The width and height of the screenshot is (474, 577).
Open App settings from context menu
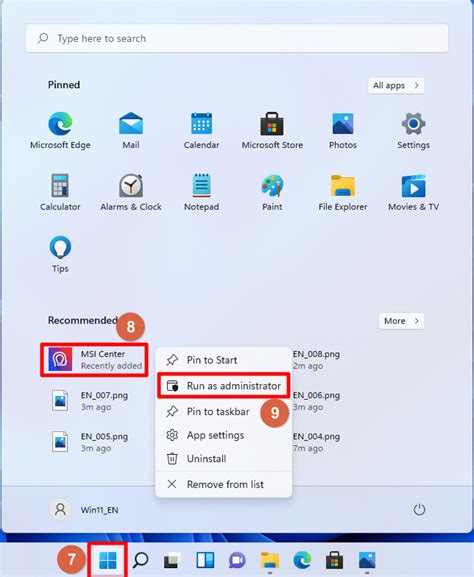pyautogui.click(x=224, y=435)
